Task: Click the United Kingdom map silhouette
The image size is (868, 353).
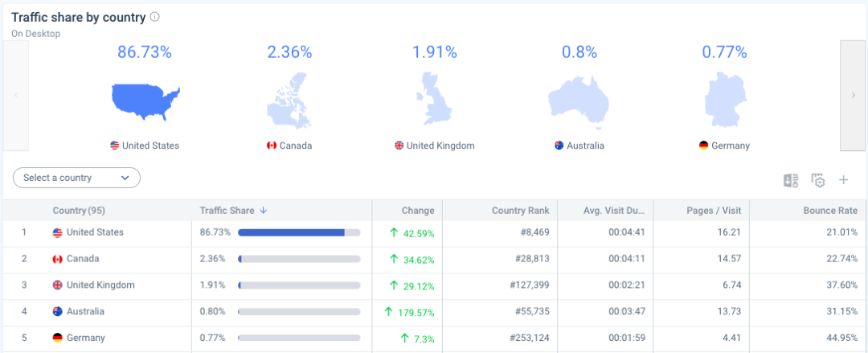Action: pyautogui.click(x=434, y=99)
